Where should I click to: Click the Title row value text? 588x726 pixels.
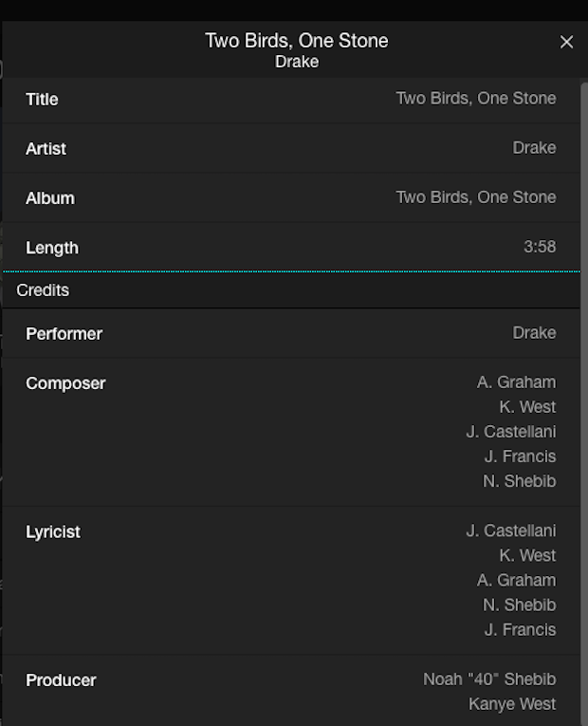tap(475, 99)
